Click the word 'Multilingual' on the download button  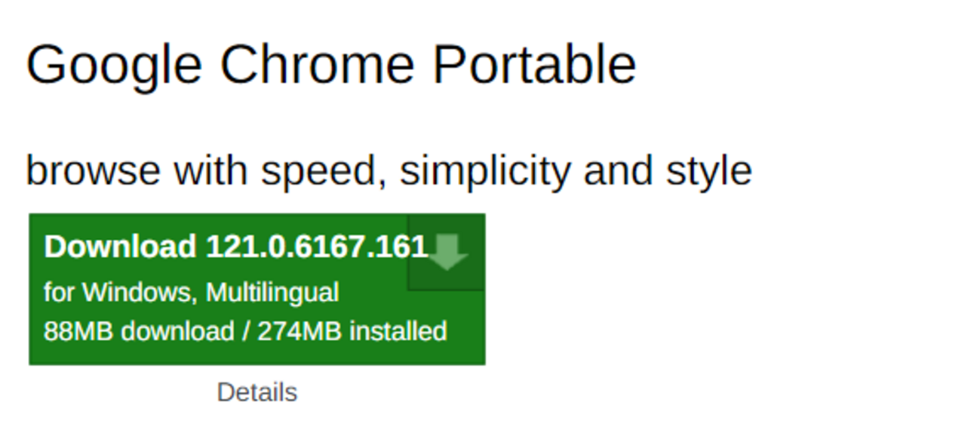click(x=272, y=292)
